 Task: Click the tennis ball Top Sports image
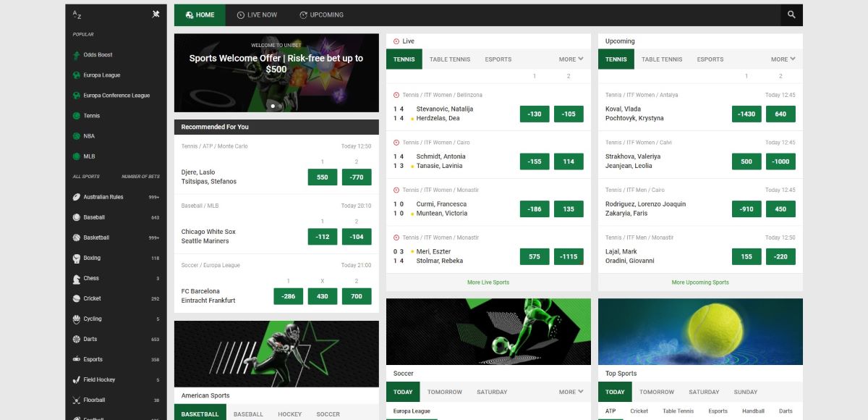pos(700,331)
